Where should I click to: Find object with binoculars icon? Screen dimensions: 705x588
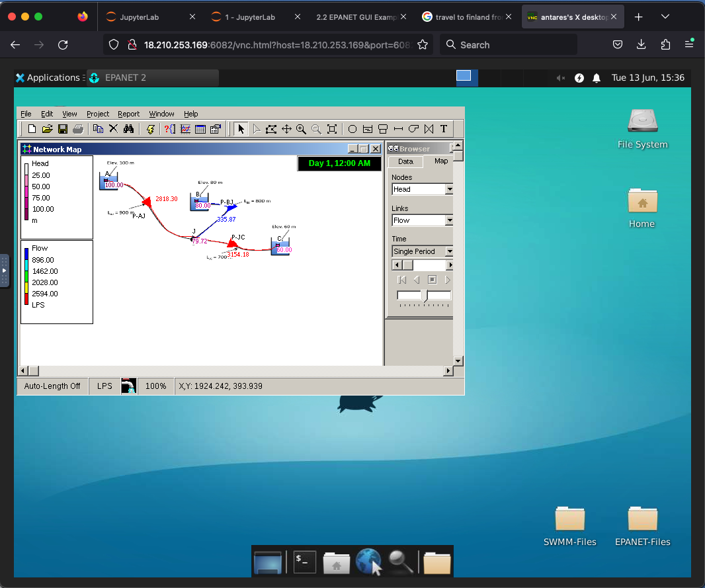128,129
